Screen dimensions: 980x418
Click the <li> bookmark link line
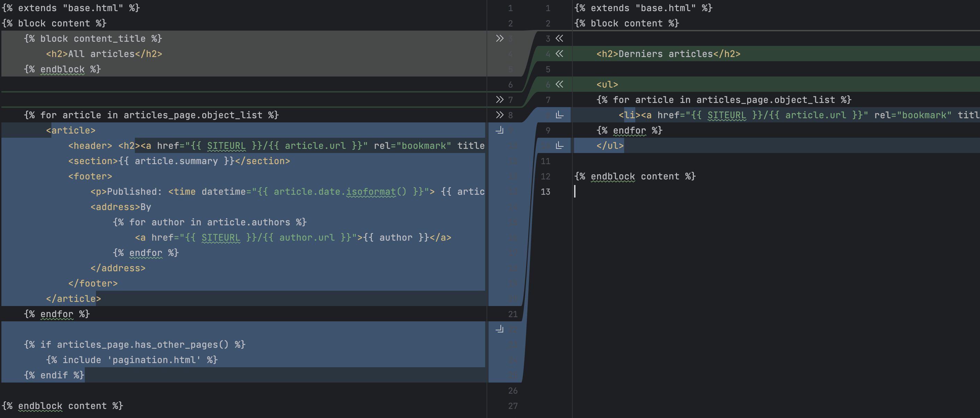point(799,115)
